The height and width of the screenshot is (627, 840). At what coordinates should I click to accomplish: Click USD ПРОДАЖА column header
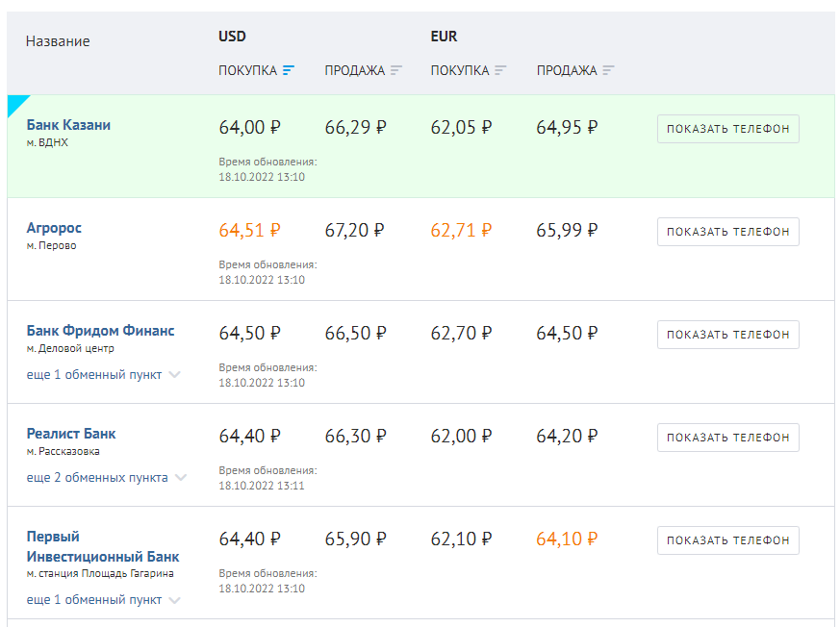[x=355, y=70]
